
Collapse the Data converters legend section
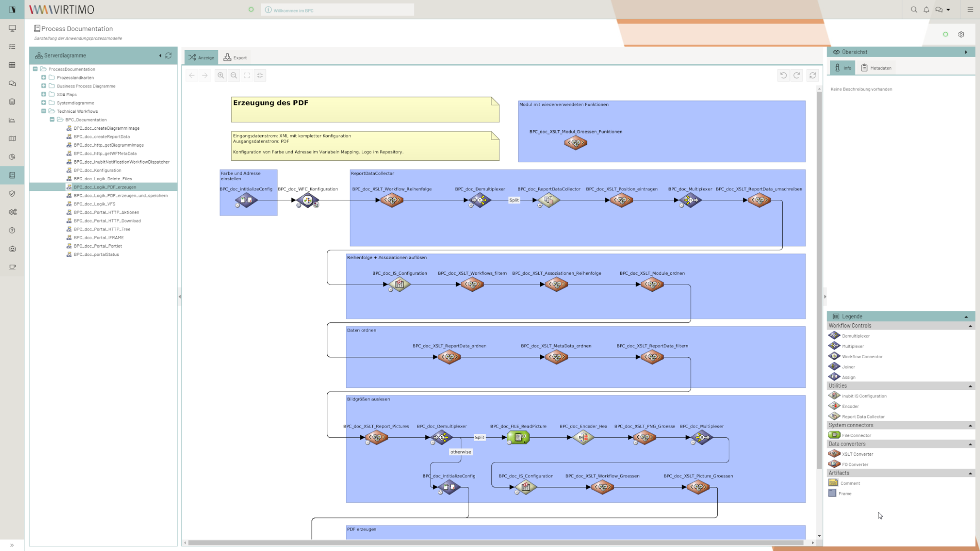[970, 444]
